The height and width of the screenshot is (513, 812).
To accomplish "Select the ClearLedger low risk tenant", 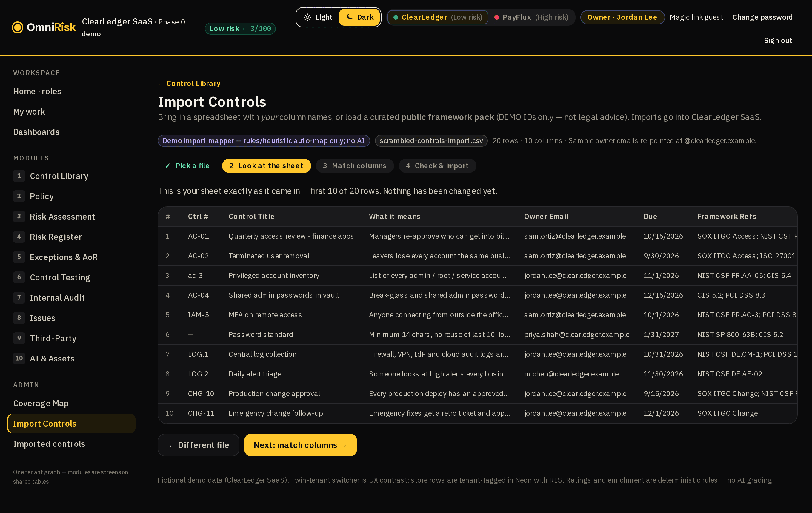I will 438,17.
